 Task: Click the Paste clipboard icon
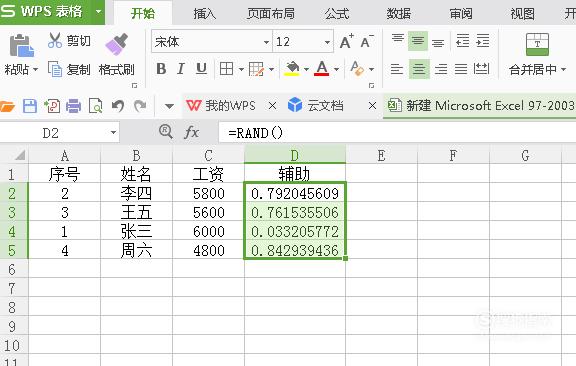click(21, 45)
